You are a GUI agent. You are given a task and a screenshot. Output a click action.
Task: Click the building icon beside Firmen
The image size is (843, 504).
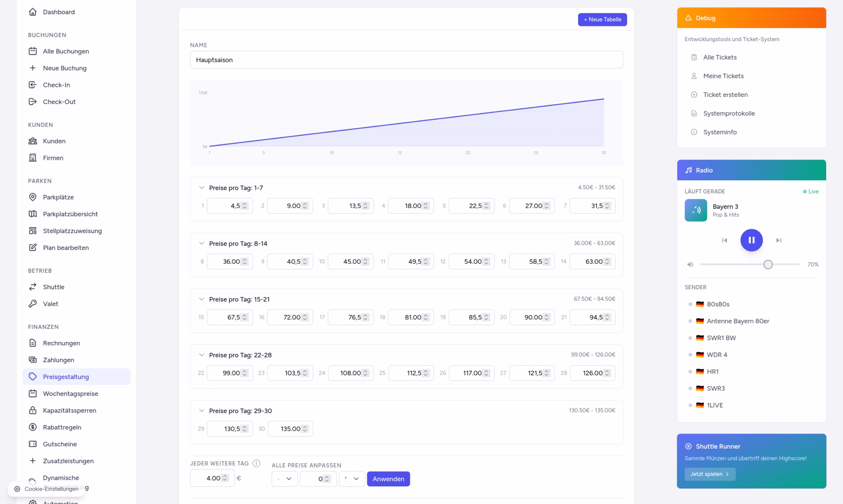coord(33,158)
